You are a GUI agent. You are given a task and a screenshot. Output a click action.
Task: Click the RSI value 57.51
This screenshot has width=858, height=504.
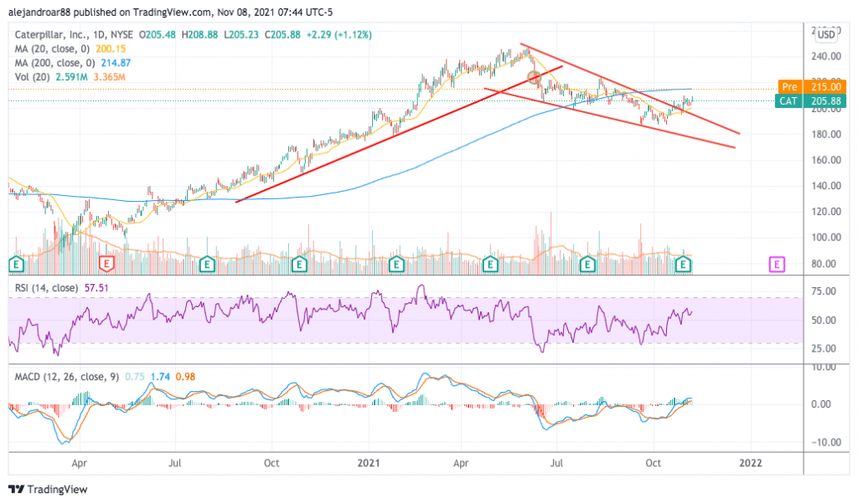coord(96,287)
